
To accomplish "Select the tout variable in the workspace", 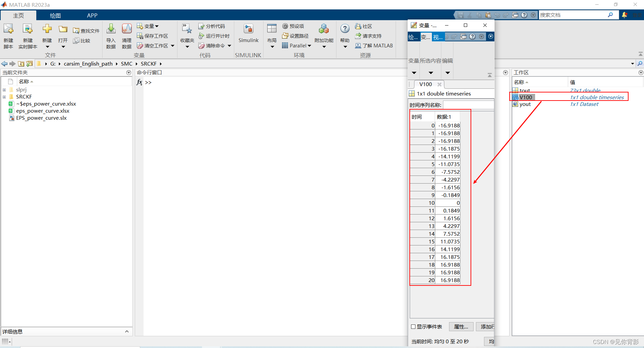I will [525, 90].
